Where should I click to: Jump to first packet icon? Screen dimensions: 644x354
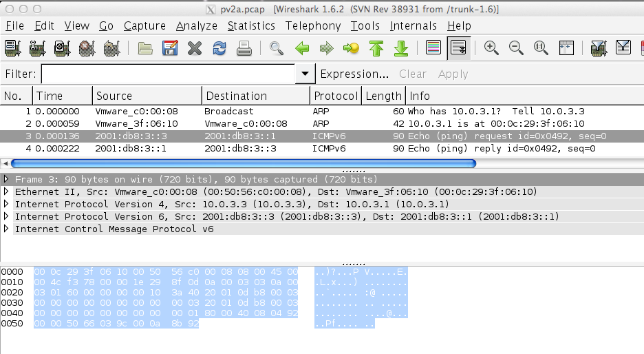point(376,48)
